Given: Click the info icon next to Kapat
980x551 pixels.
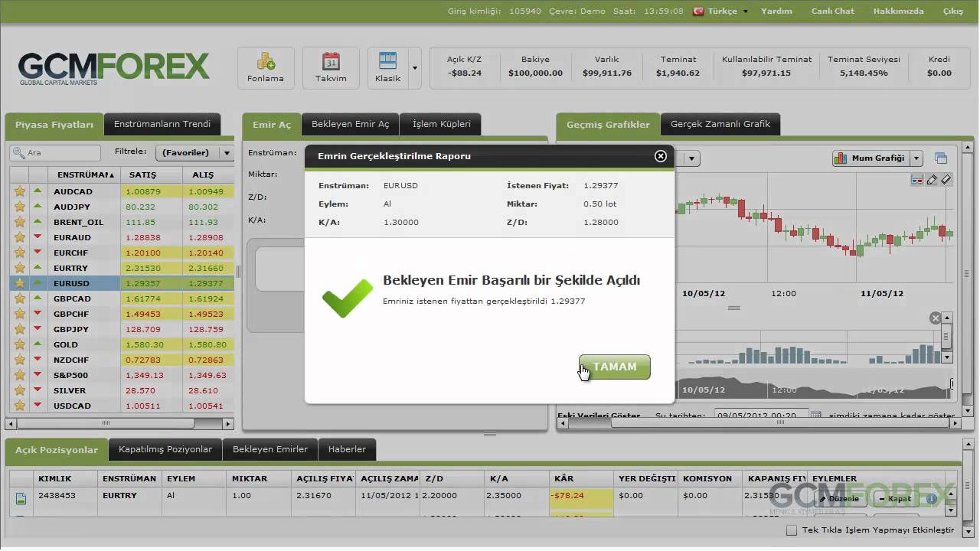Looking at the screenshot, I should pos(932,499).
